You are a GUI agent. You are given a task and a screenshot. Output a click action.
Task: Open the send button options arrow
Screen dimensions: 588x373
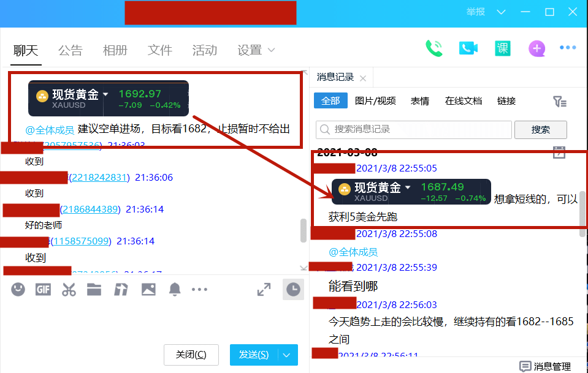(287, 355)
